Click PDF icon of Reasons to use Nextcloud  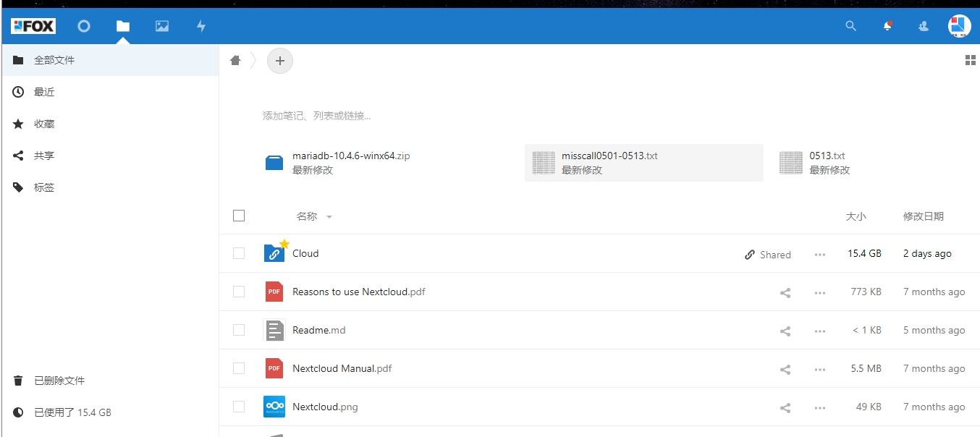point(274,292)
